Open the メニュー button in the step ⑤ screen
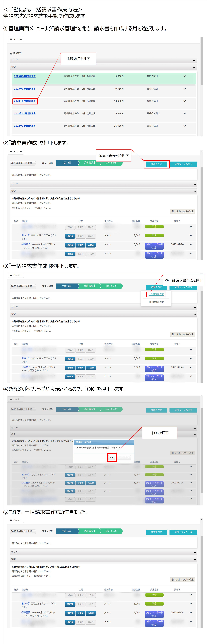207x644 pixels. 16,520
